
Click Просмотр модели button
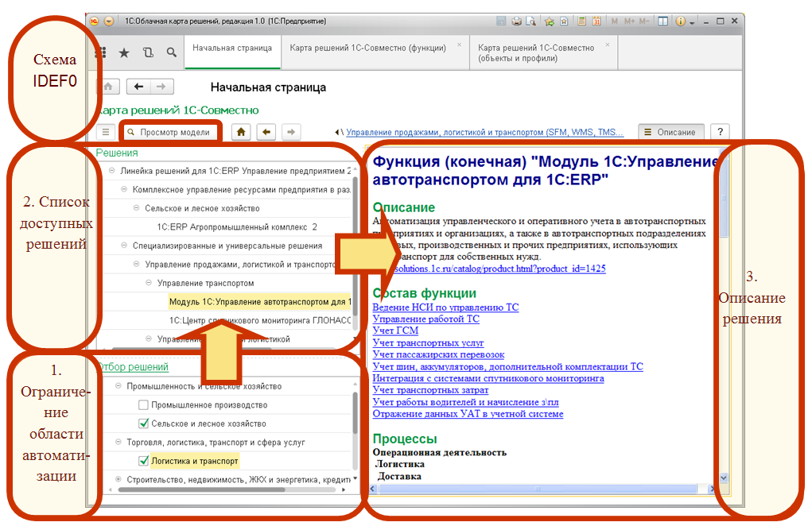170,132
